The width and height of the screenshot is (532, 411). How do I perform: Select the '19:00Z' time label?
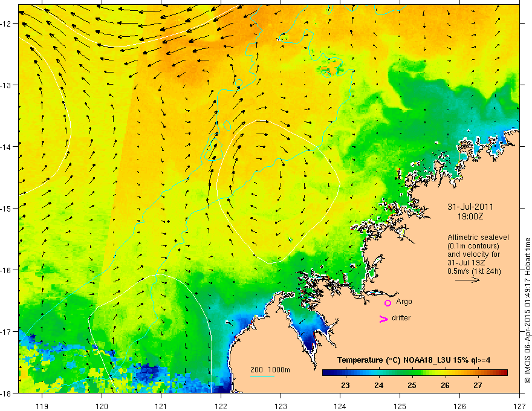pos(470,216)
